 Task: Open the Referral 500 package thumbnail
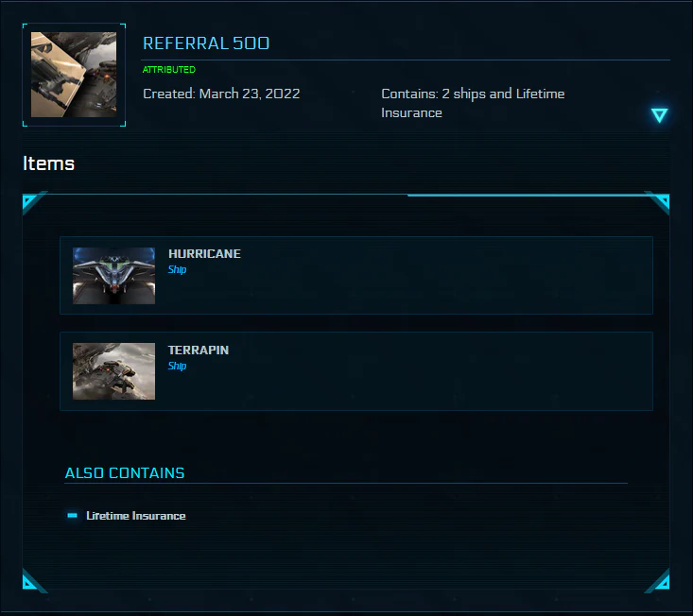coord(74,75)
